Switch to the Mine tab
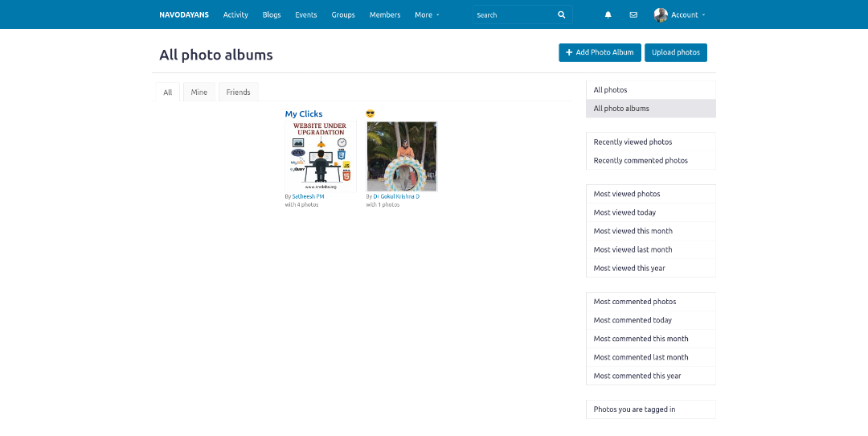 pyautogui.click(x=199, y=93)
